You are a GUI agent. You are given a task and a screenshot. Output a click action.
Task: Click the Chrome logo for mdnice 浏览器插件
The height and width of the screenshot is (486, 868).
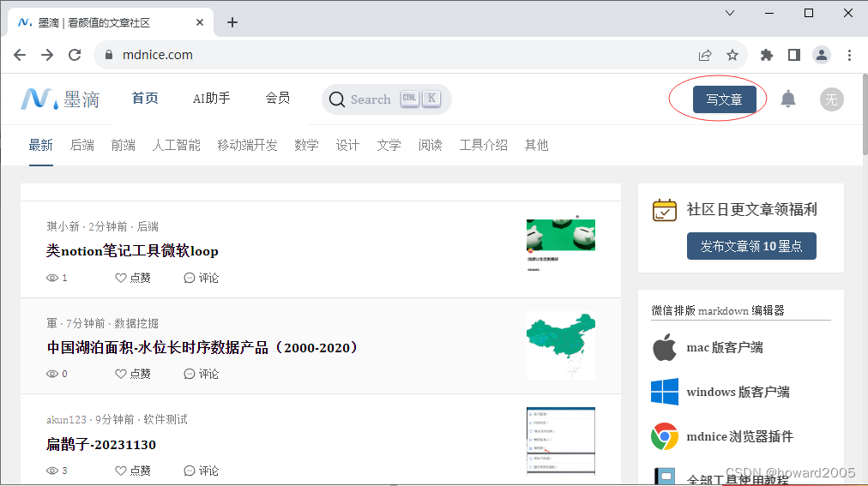tap(665, 436)
